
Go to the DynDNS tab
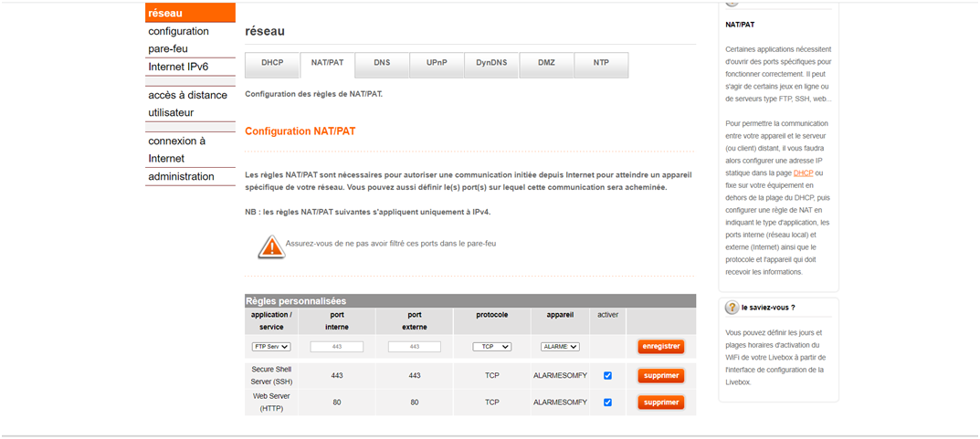point(491,63)
